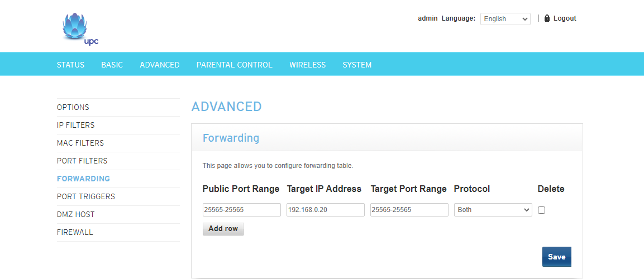Select the WIRELESS tab
This screenshot has width=644, height=279.
(x=307, y=65)
